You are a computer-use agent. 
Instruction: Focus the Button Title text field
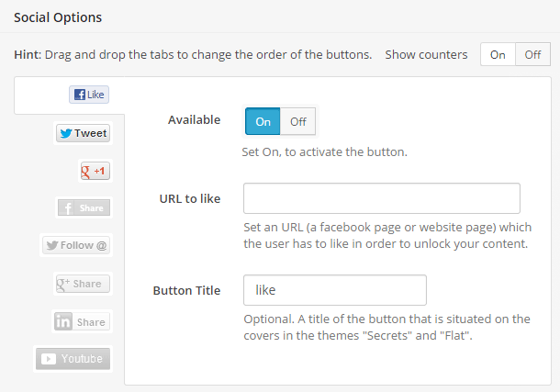[334, 290]
